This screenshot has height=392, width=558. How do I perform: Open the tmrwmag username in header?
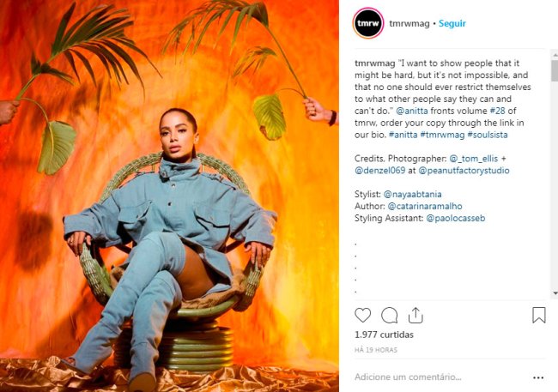click(409, 23)
